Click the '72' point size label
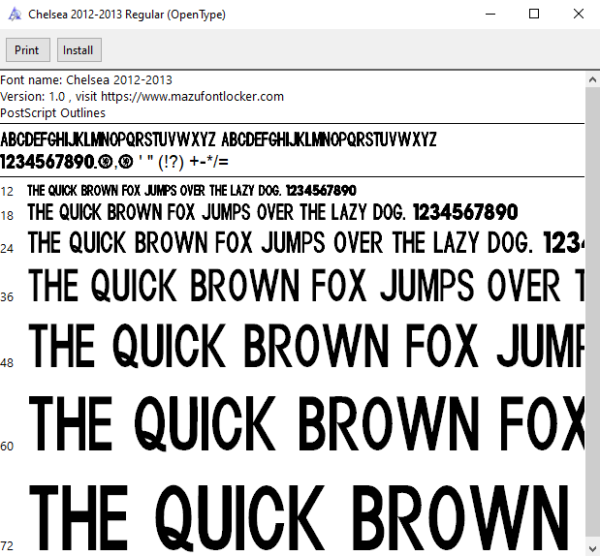The image size is (600, 556). pyautogui.click(x=7, y=546)
